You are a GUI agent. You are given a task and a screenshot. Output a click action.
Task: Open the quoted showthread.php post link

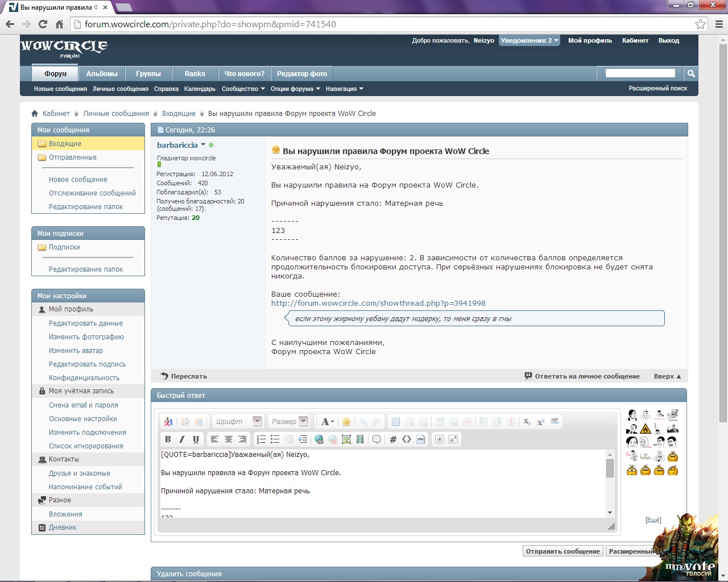tap(378, 304)
